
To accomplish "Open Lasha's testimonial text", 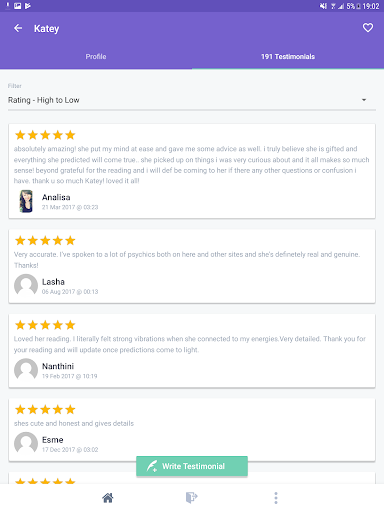I will (187, 260).
